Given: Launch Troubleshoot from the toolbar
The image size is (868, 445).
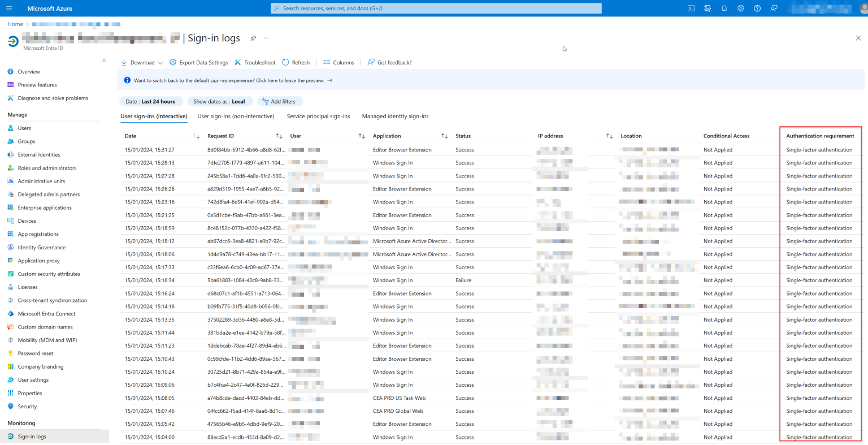Looking at the screenshot, I should tap(255, 62).
